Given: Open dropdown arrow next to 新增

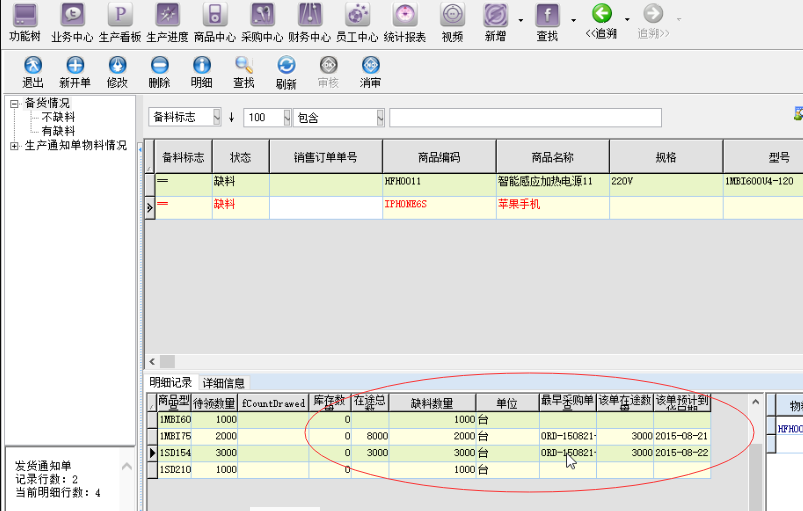Looking at the screenshot, I should (521, 20).
